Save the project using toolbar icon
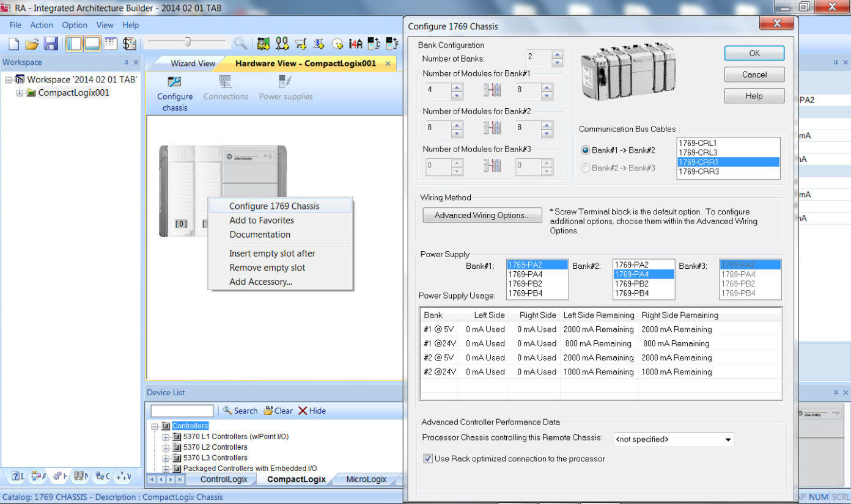The height and width of the screenshot is (504, 851). pos(50,43)
